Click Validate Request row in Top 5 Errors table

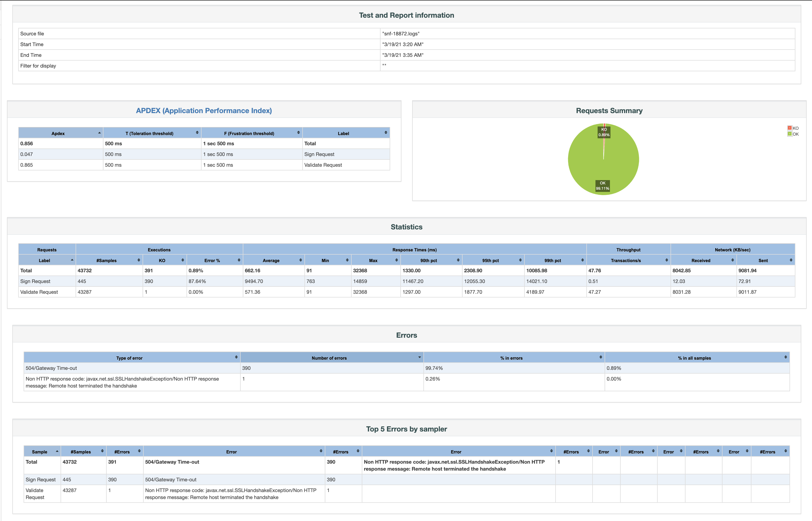point(407,494)
